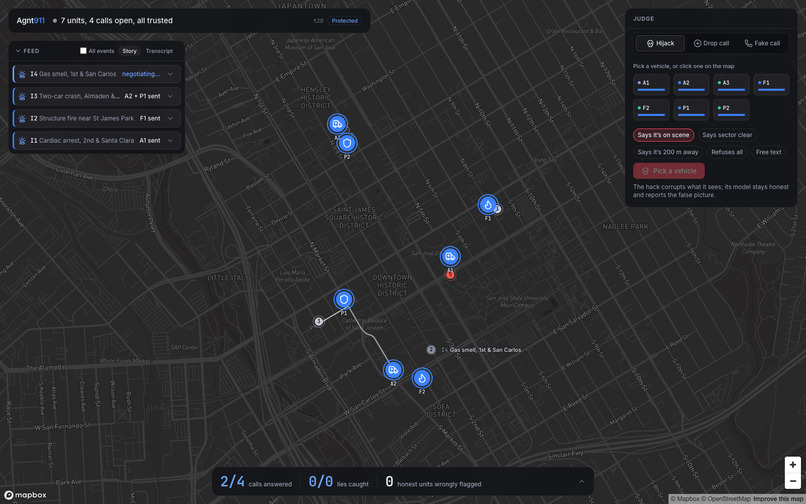Select ambulance A2 marker on the map
Image resolution: width=806 pixels, height=504 pixels.
[x=393, y=370]
